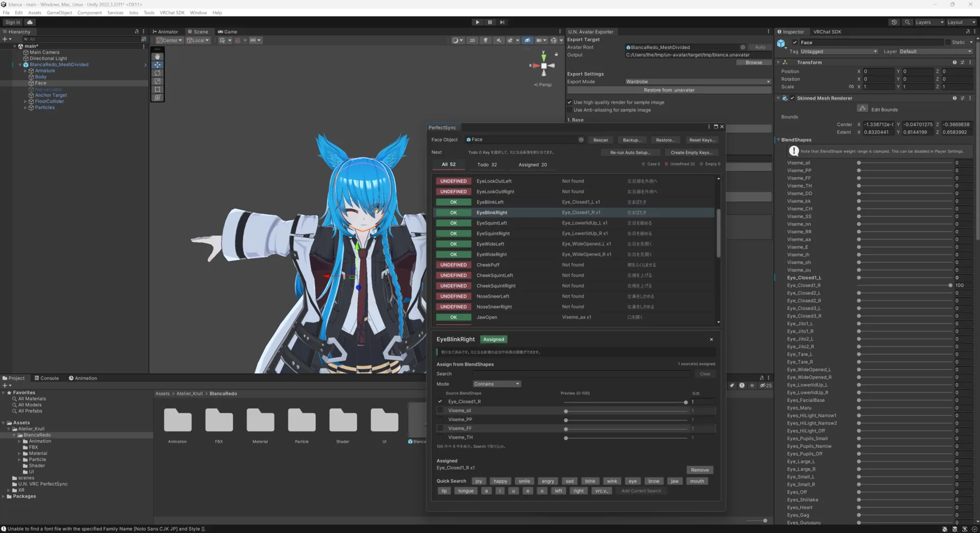Select the Assigned 20 tab
This screenshot has width=980, height=533.
coord(532,164)
